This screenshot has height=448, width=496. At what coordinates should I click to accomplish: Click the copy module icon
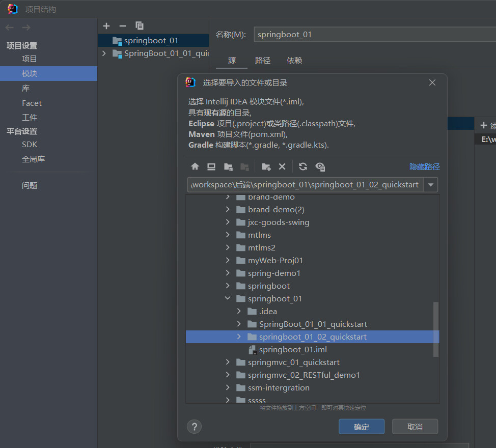(140, 26)
